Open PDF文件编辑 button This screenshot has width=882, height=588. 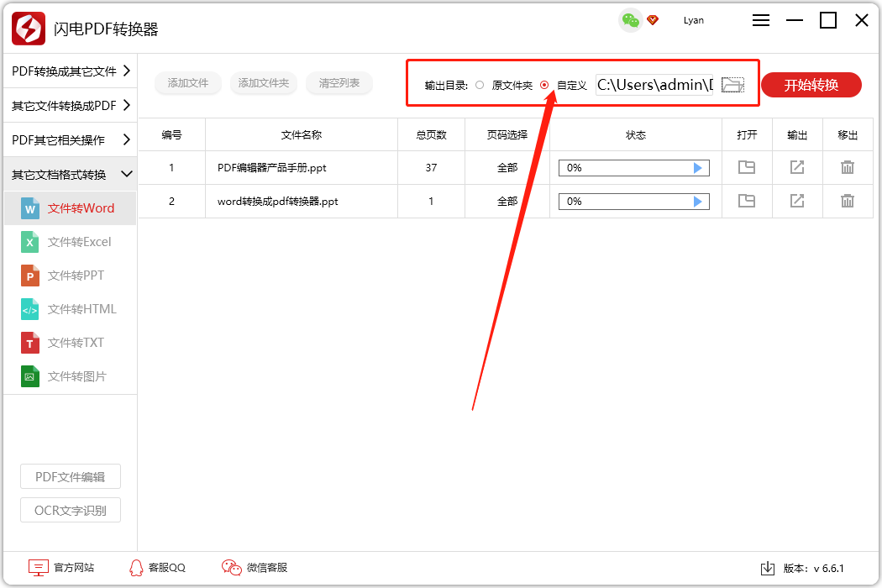pyautogui.click(x=71, y=476)
